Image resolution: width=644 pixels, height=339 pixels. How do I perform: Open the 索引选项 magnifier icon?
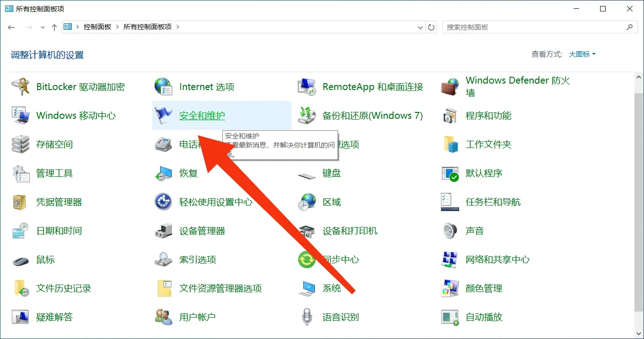click(x=163, y=260)
